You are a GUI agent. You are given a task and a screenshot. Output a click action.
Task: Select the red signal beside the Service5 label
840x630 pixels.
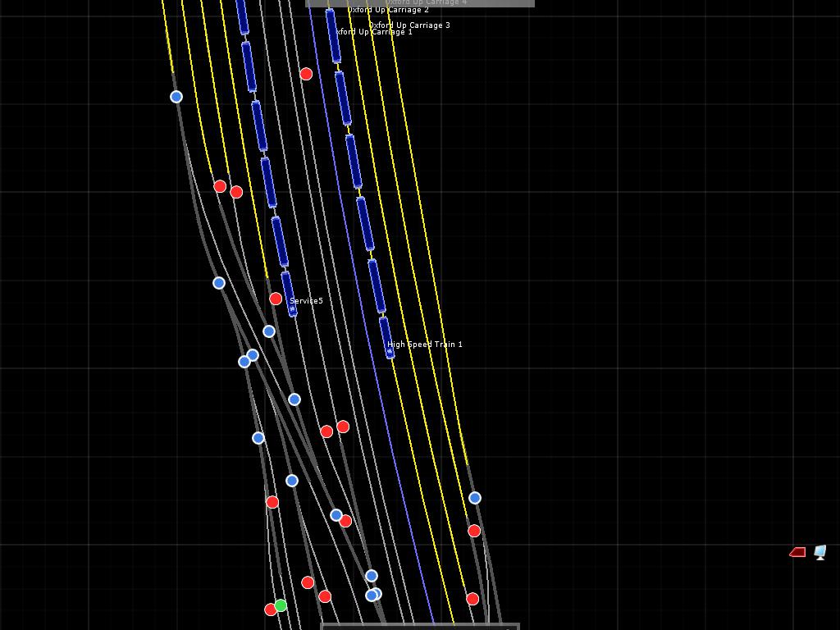tap(276, 299)
